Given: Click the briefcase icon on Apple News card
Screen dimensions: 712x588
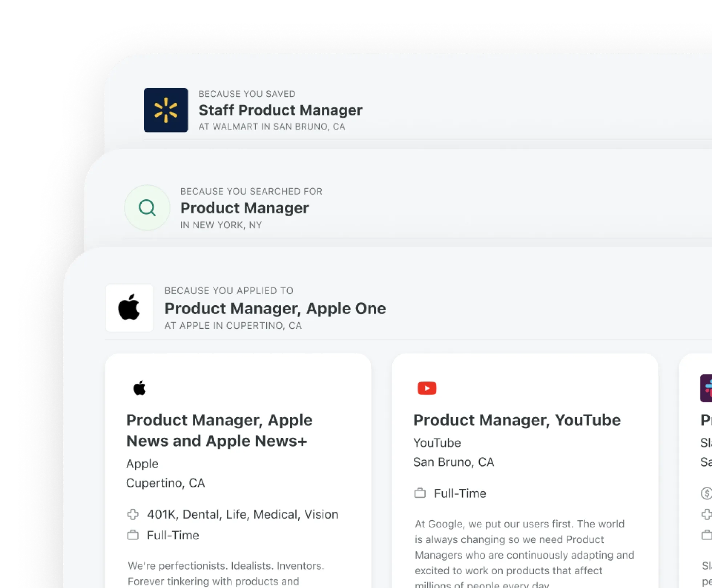Looking at the screenshot, I should click(x=133, y=535).
